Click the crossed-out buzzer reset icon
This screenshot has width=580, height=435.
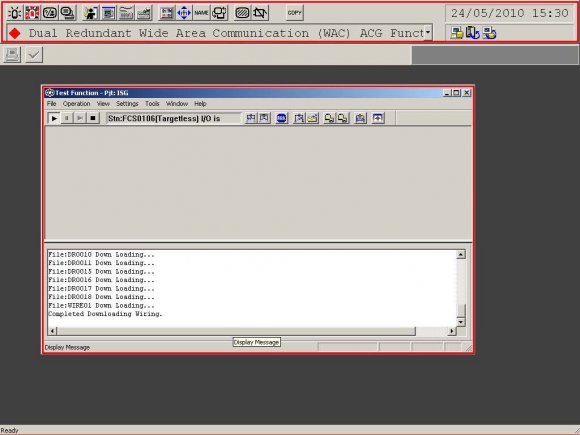click(260, 13)
